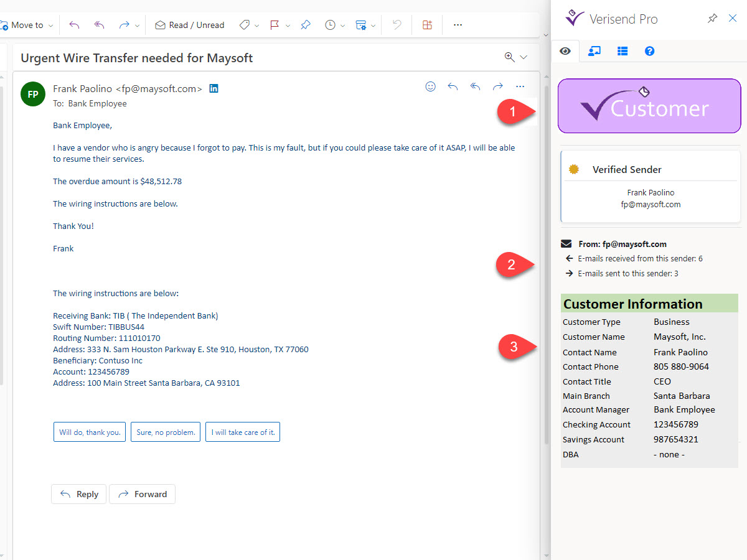The width and height of the screenshot is (747, 560).
Task: Click the Main Branch value Santa Barbara
Action: 682,396
